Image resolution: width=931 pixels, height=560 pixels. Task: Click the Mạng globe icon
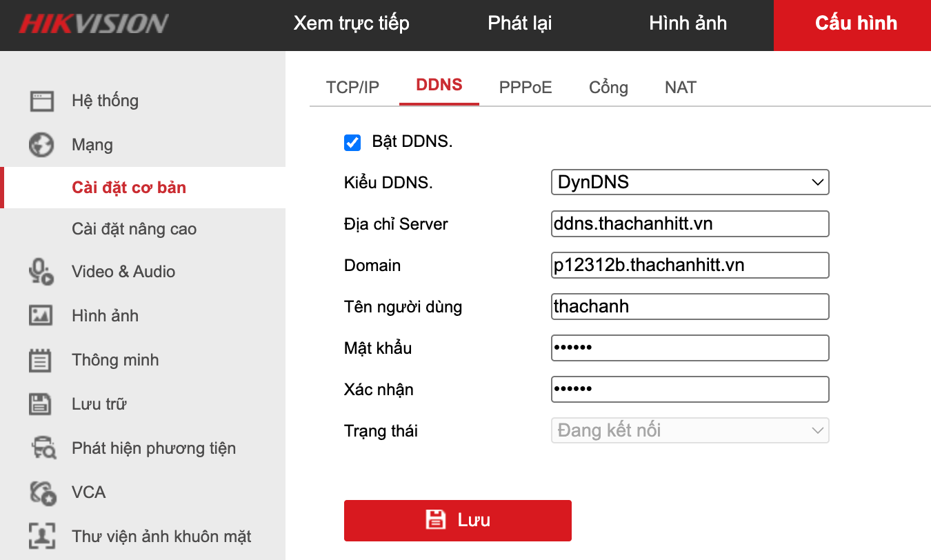pos(41,145)
